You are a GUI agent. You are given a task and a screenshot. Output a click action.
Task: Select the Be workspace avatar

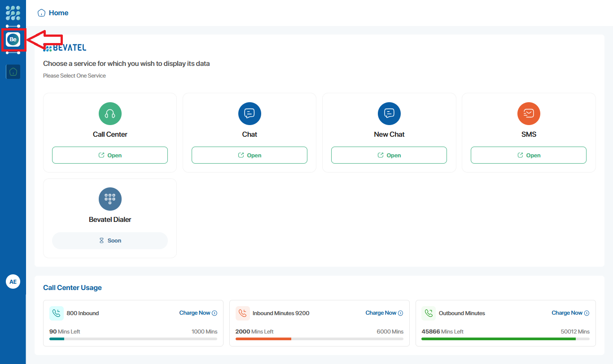(x=13, y=39)
